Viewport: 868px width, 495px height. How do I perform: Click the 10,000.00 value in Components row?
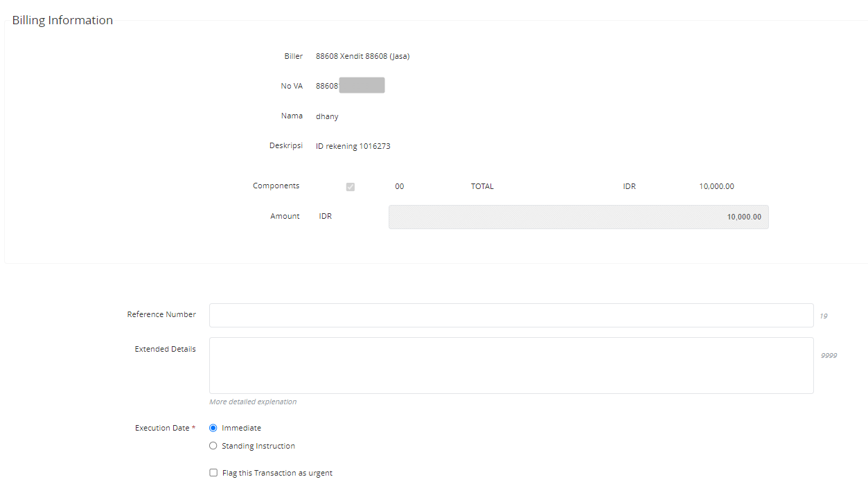click(x=716, y=186)
